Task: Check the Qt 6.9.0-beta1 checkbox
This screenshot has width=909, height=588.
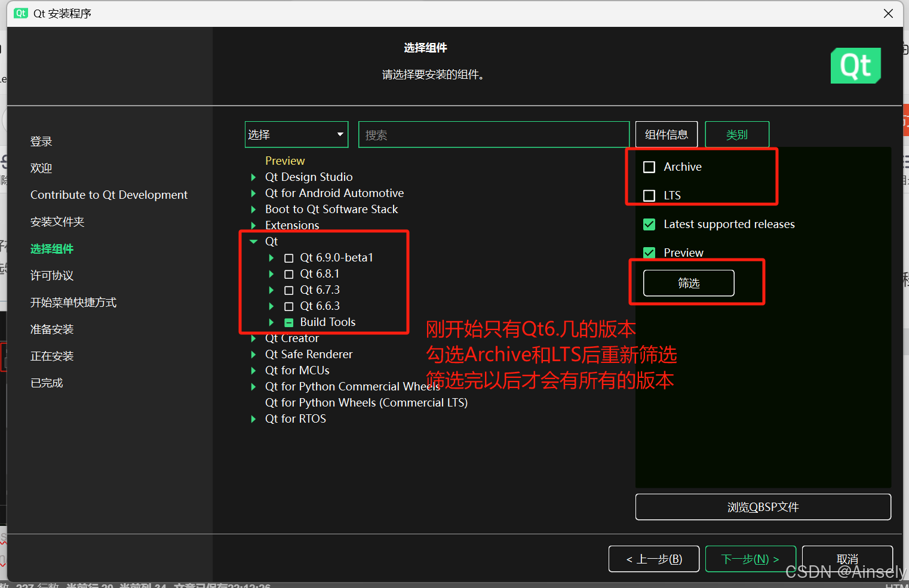Action: tap(289, 258)
